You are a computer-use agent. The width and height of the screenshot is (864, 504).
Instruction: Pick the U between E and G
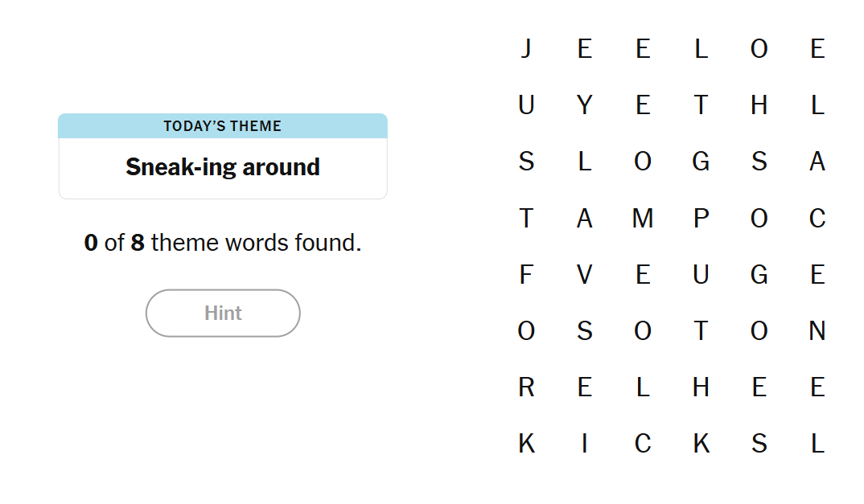701,275
